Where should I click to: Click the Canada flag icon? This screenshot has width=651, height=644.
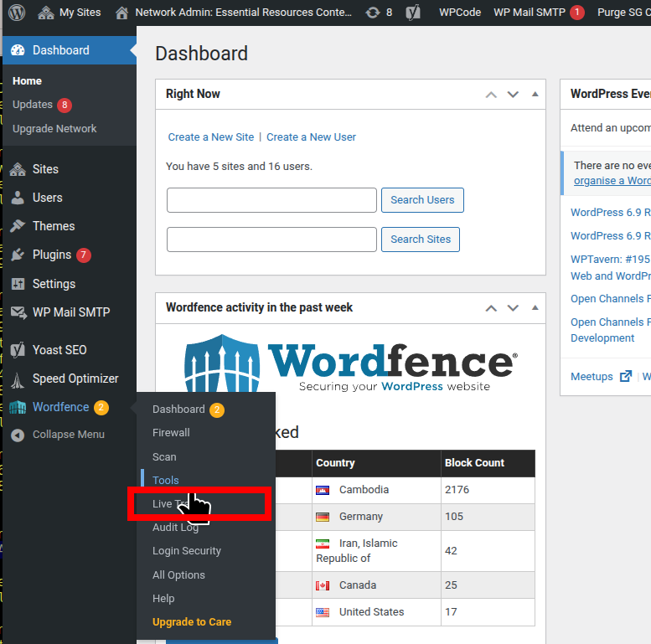(x=323, y=585)
